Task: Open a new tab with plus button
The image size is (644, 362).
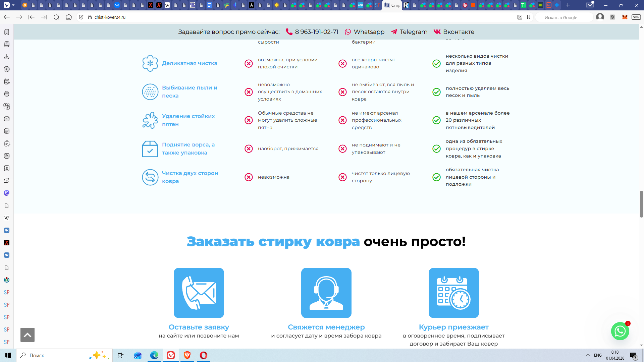Action: point(568,5)
